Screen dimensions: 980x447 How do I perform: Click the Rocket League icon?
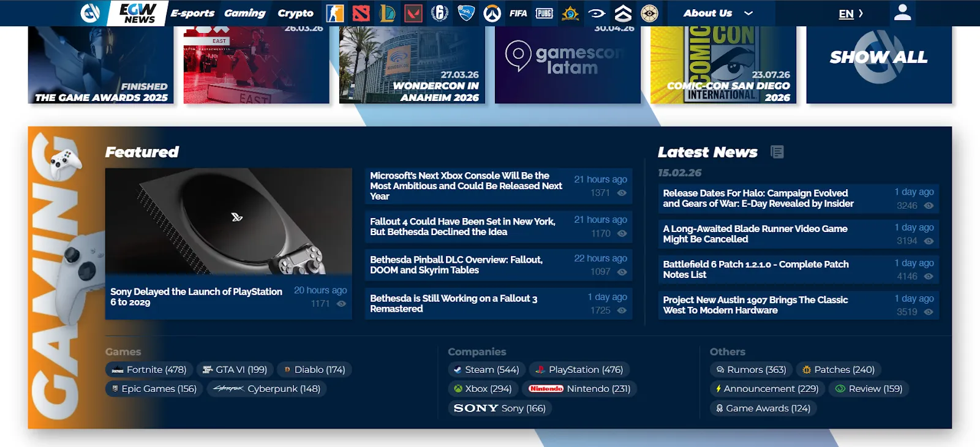click(x=466, y=13)
